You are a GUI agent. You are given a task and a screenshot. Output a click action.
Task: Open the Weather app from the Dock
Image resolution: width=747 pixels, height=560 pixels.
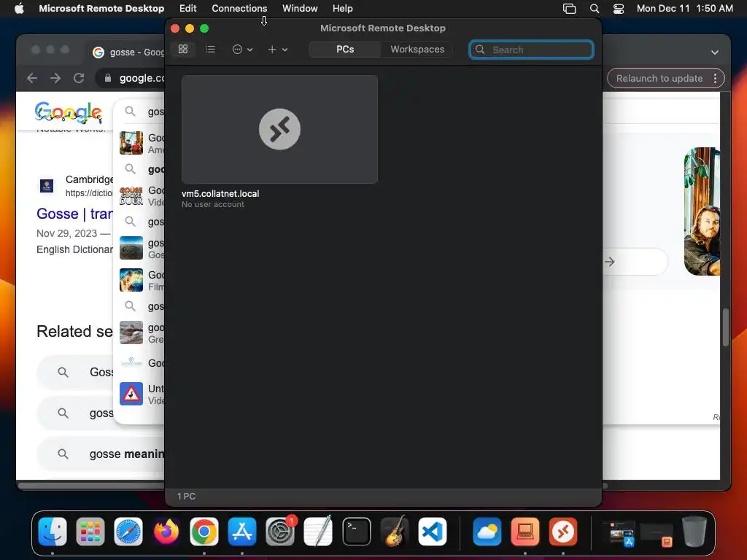tap(487, 532)
